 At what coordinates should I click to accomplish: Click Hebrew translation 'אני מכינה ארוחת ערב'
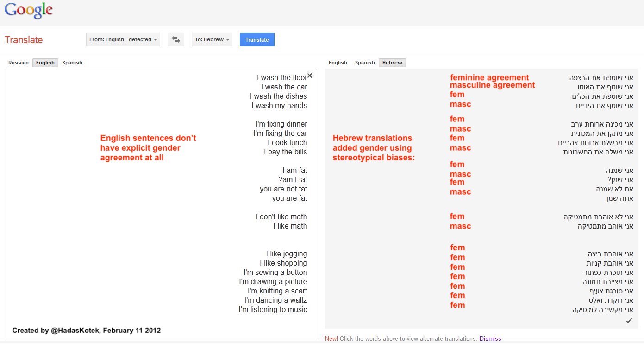pos(602,124)
